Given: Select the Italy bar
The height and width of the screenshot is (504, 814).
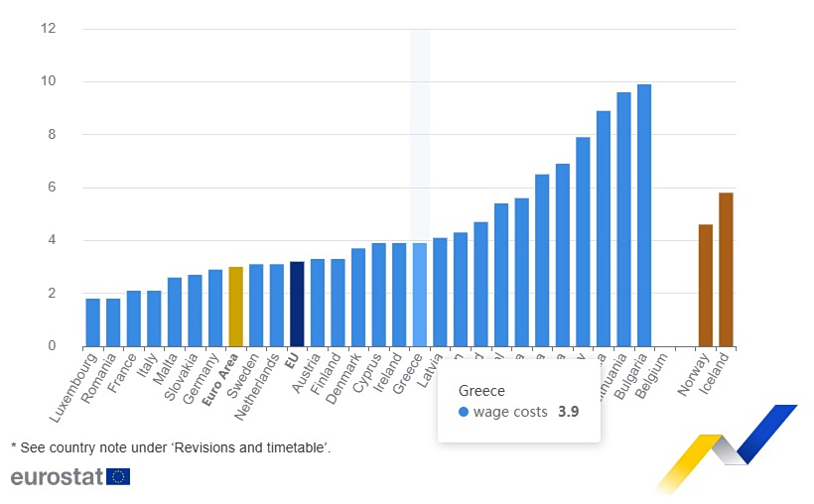Looking at the screenshot, I should point(154,318).
